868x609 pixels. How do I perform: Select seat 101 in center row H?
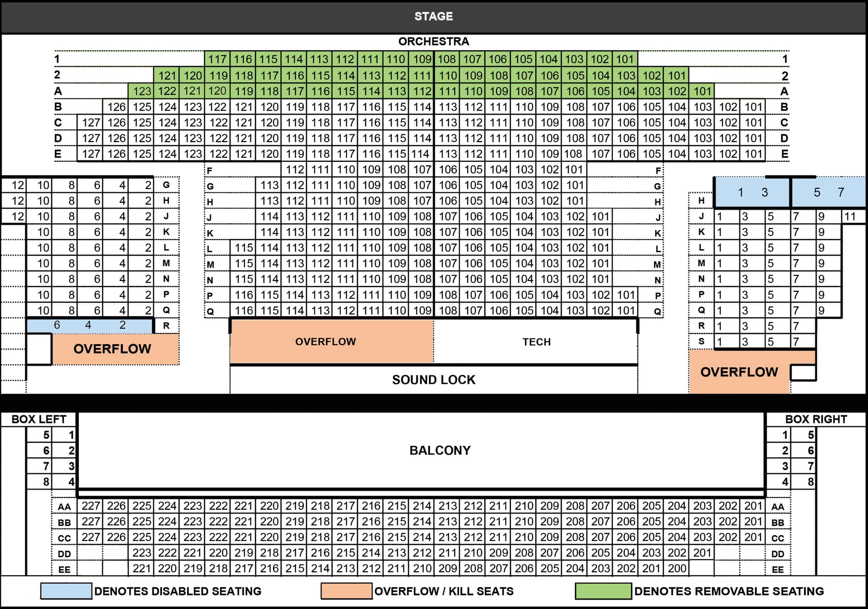pos(574,200)
